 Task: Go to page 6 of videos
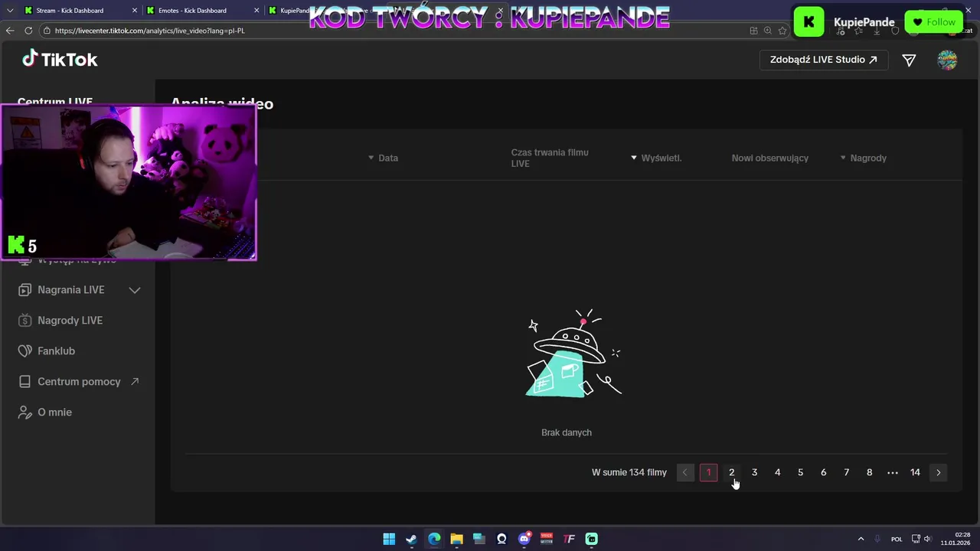click(x=823, y=472)
